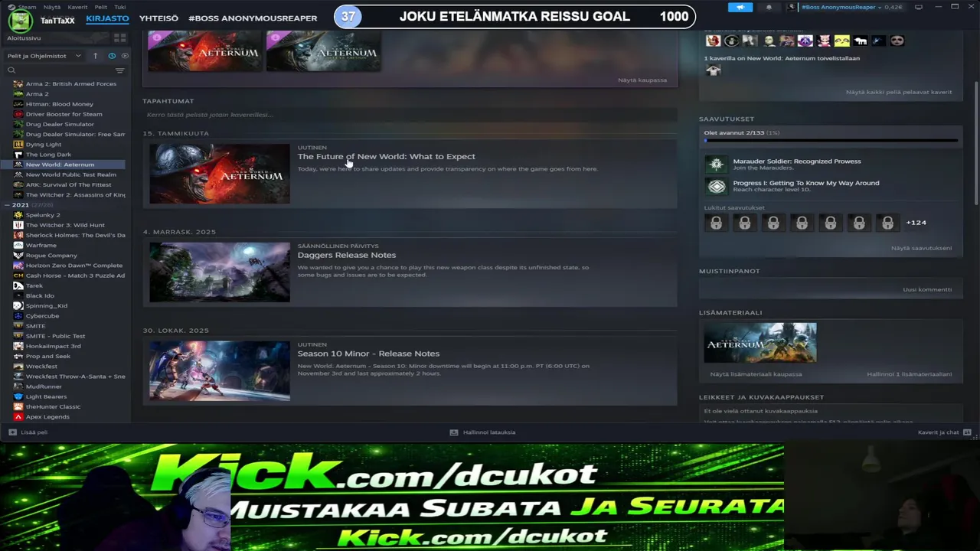The width and height of the screenshot is (980, 551).
Task: Click the page's vertical scrollbar
Action: 975,142
